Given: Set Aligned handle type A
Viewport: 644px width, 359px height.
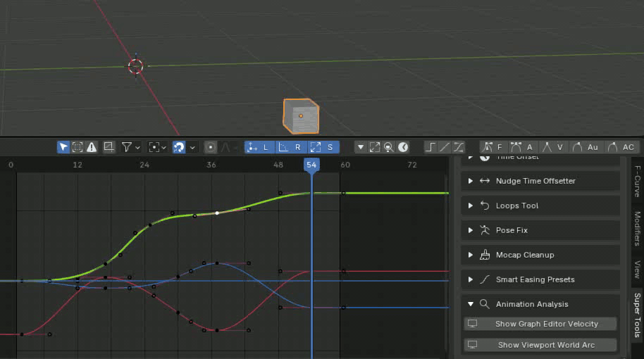Looking at the screenshot, I should click(x=522, y=147).
